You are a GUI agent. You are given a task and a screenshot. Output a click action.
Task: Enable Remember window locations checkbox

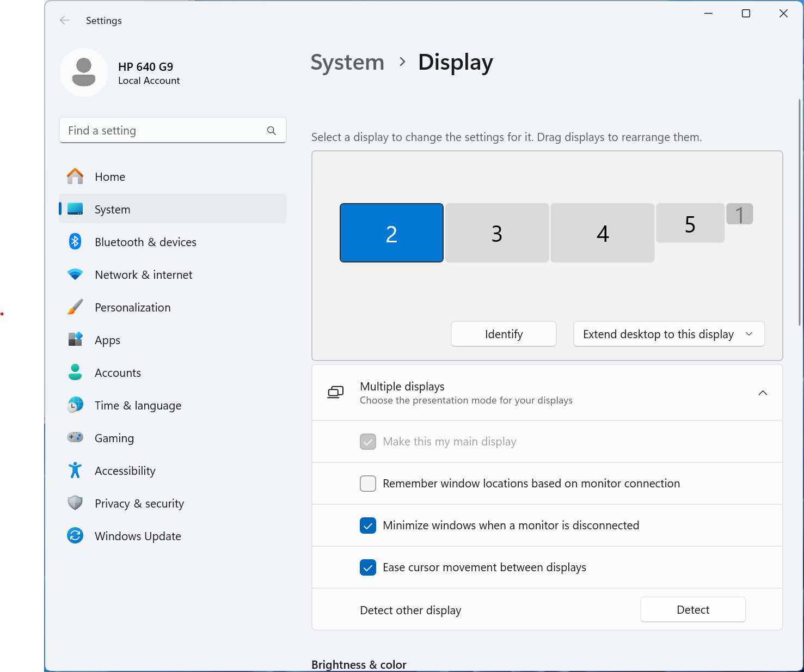368,484
